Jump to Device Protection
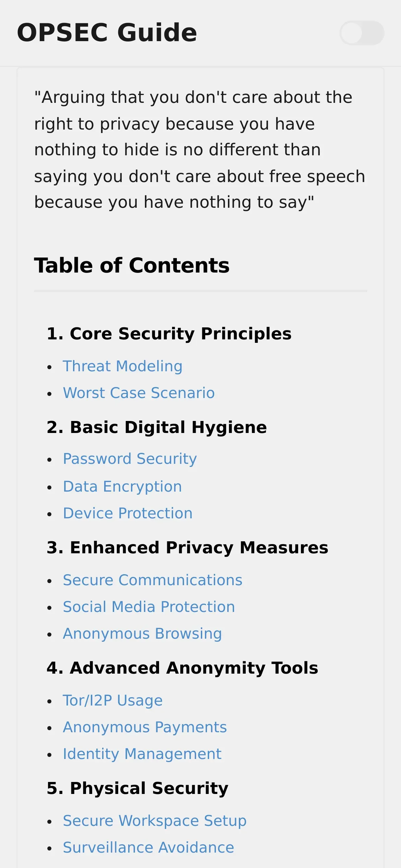Screen dimensions: 401x868 pyautogui.click(x=128, y=513)
